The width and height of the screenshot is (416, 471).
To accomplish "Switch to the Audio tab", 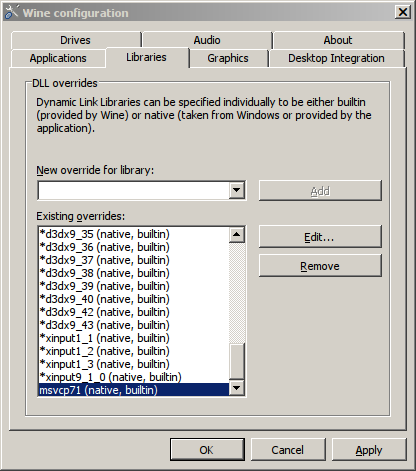I will pyautogui.click(x=207, y=40).
